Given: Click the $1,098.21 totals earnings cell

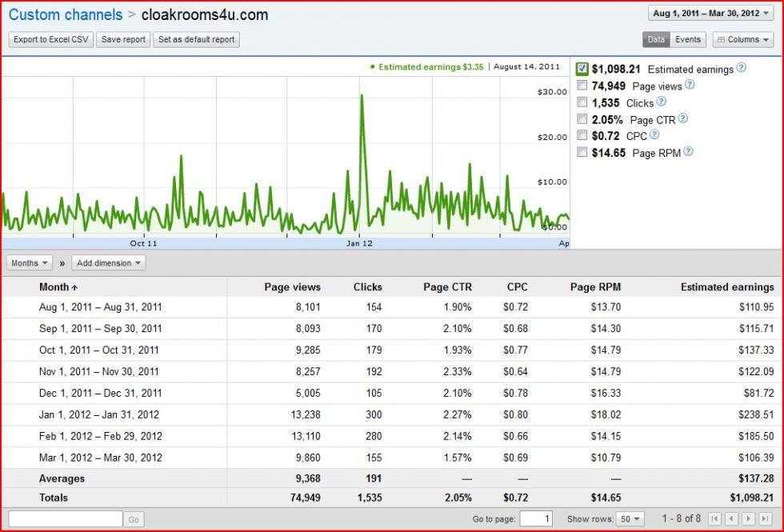Looking at the screenshot, I should coord(751,498).
